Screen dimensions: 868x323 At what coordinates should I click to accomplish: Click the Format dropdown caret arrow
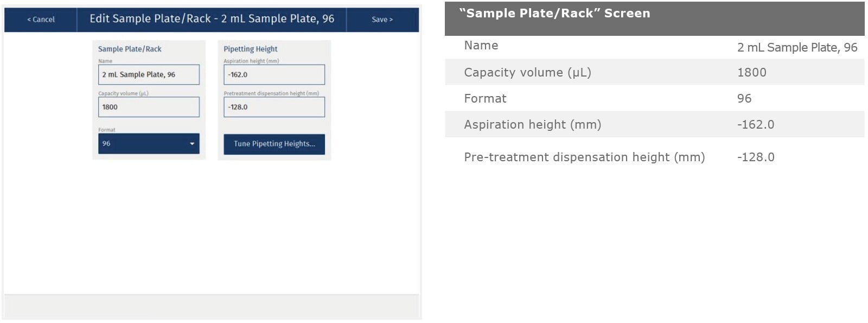tap(192, 144)
